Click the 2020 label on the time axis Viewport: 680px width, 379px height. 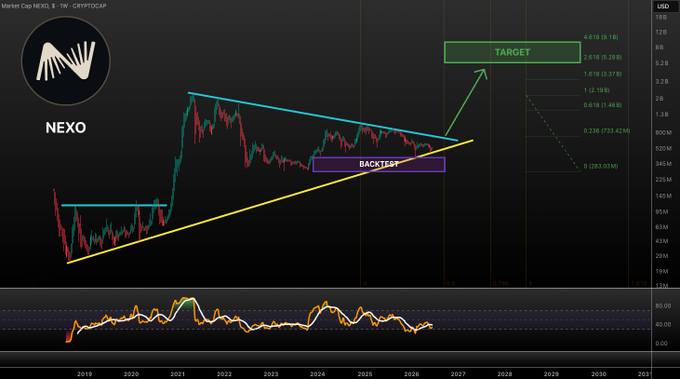131,374
